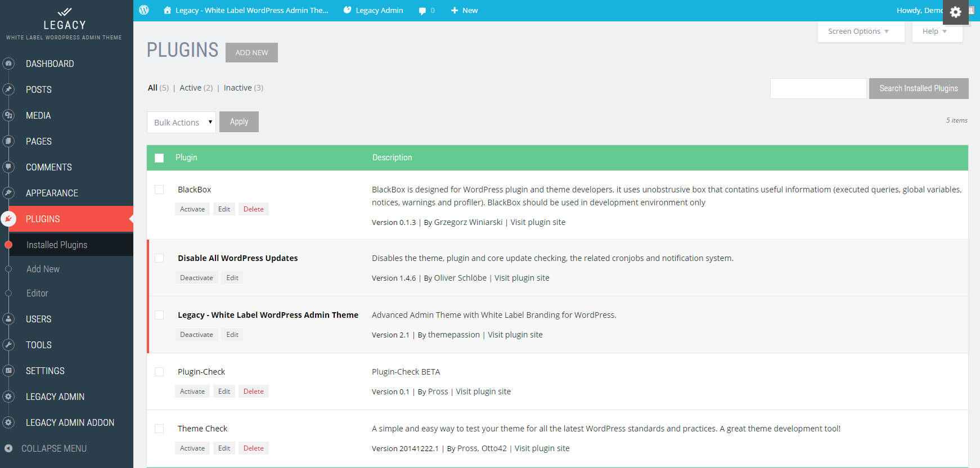Open the comments bubble icon in top bar
Image resolution: width=980 pixels, height=468 pixels.
tap(422, 11)
